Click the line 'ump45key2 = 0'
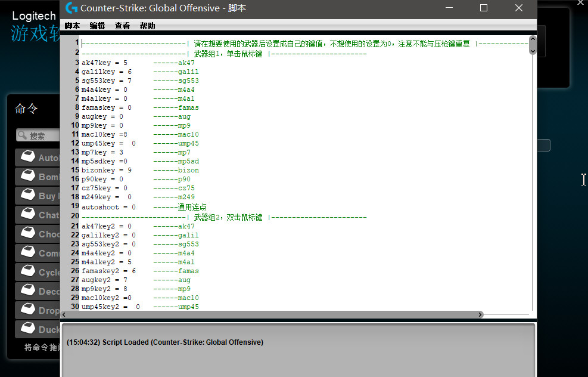Image resolution: width=588 pixels, height=377 pixels. (111, 307)
